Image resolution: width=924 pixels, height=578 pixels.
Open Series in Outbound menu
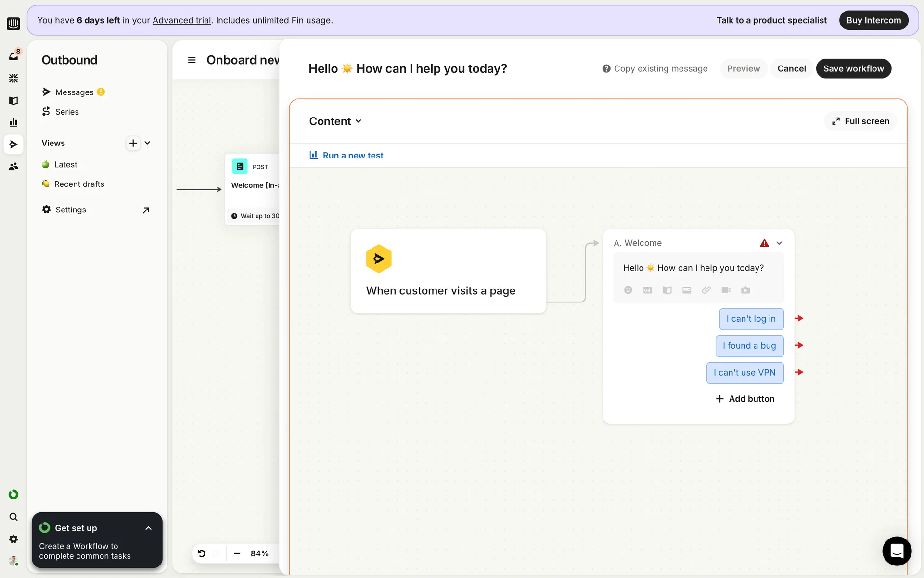67,112
